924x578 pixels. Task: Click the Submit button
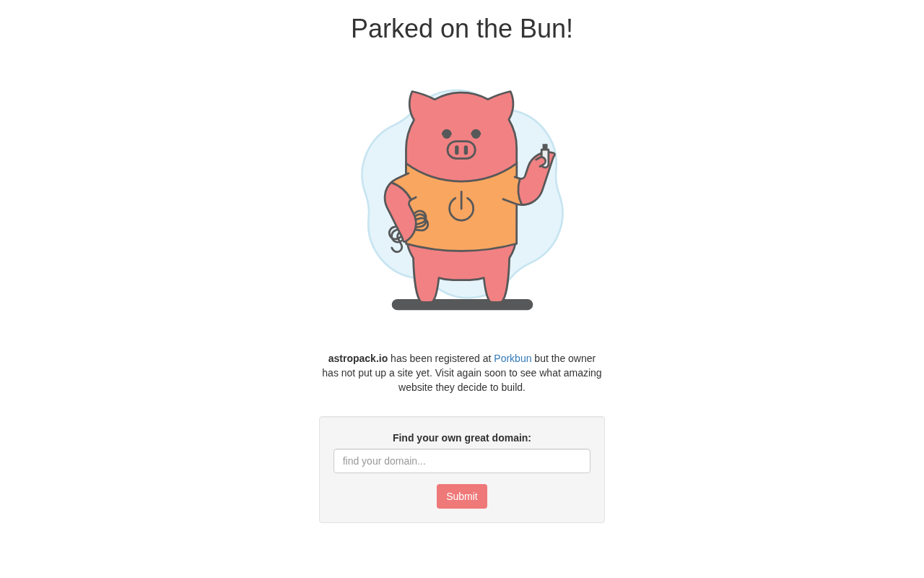pyautogui.click(x=462, y=496)
